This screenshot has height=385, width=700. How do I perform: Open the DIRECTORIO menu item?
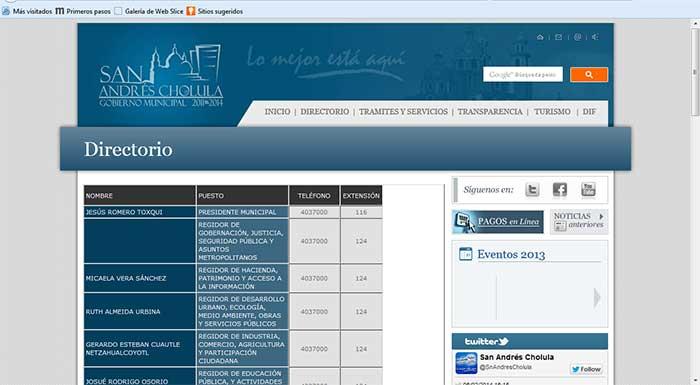pyautogui.click(x=325, y=112)
